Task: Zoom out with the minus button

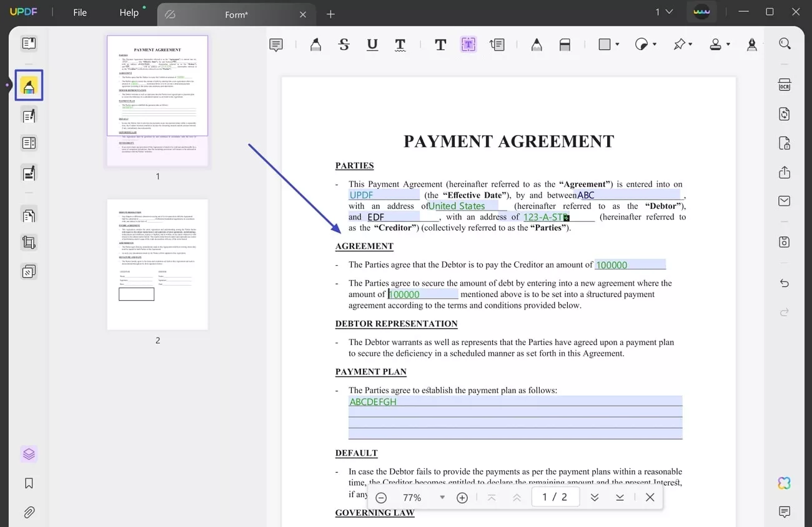Action: [x=381, y=498]
